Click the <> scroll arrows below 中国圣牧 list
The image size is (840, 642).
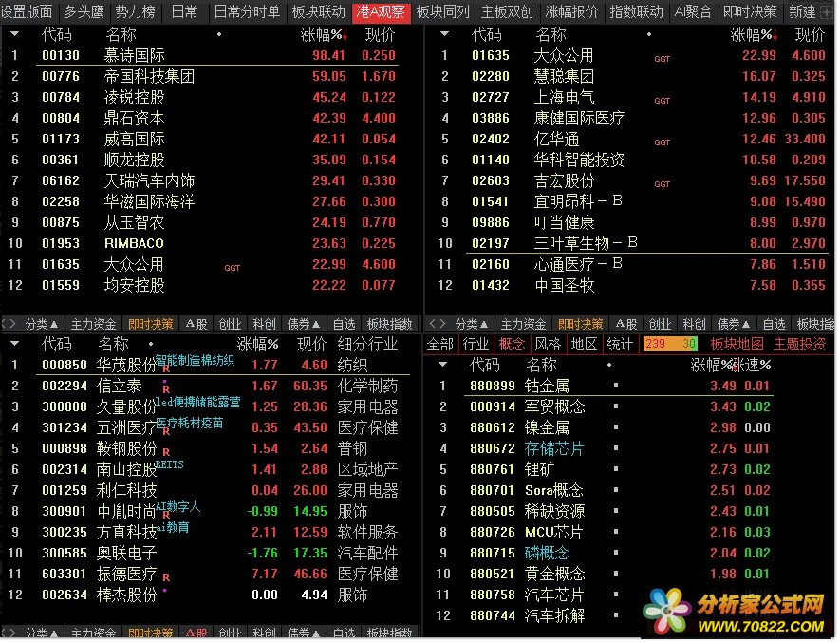[x=438, y=324]
